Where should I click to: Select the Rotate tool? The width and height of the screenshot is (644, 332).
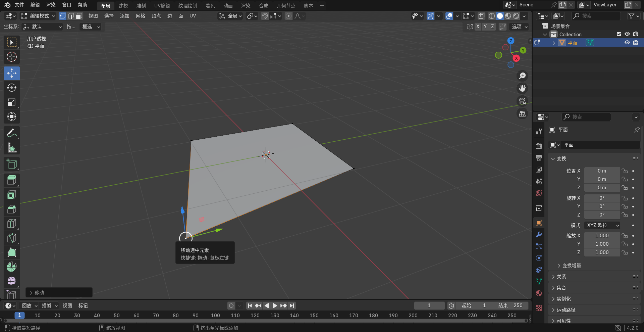(x=12, y=88)
